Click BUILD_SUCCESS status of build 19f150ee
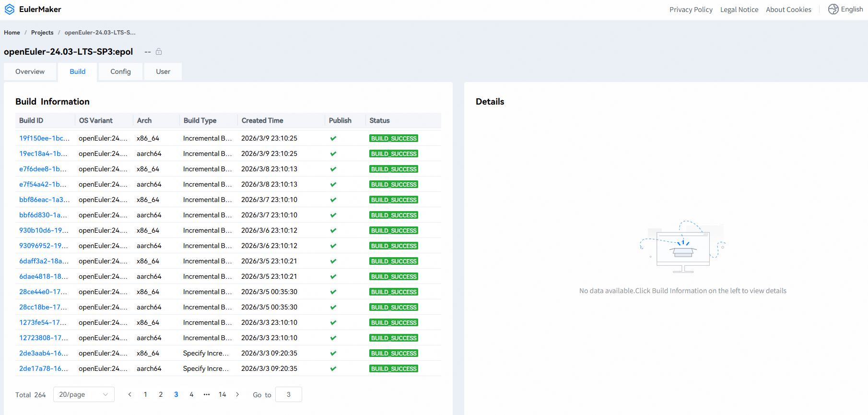868x415 pixels. (394, 138)
